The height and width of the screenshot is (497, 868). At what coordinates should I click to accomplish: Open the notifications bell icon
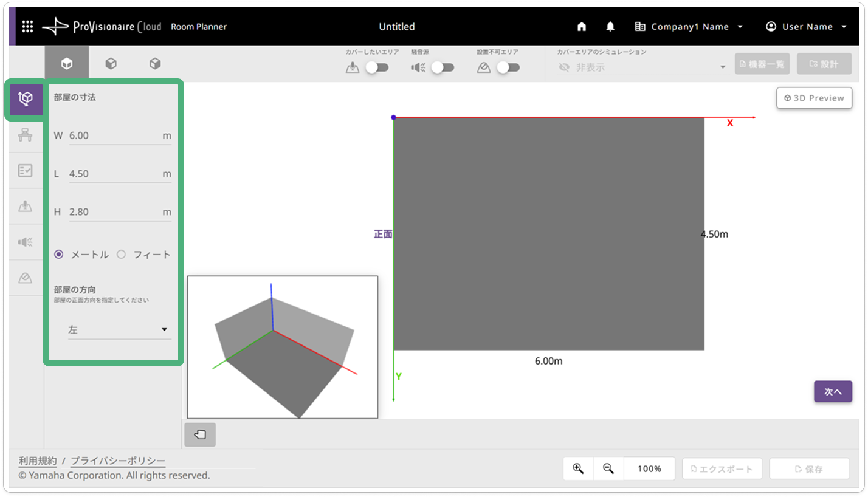[610, 27]
